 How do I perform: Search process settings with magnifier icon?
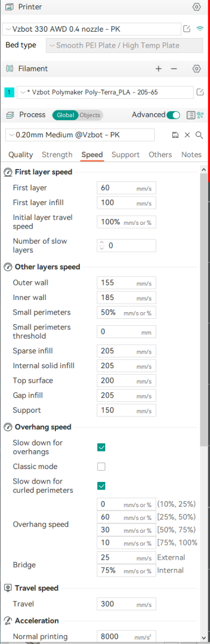199,135
